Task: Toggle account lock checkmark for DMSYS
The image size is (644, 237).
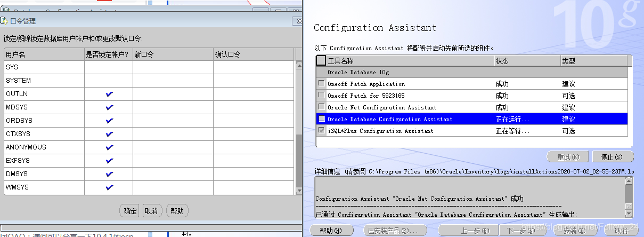Action: click(109, 174)
